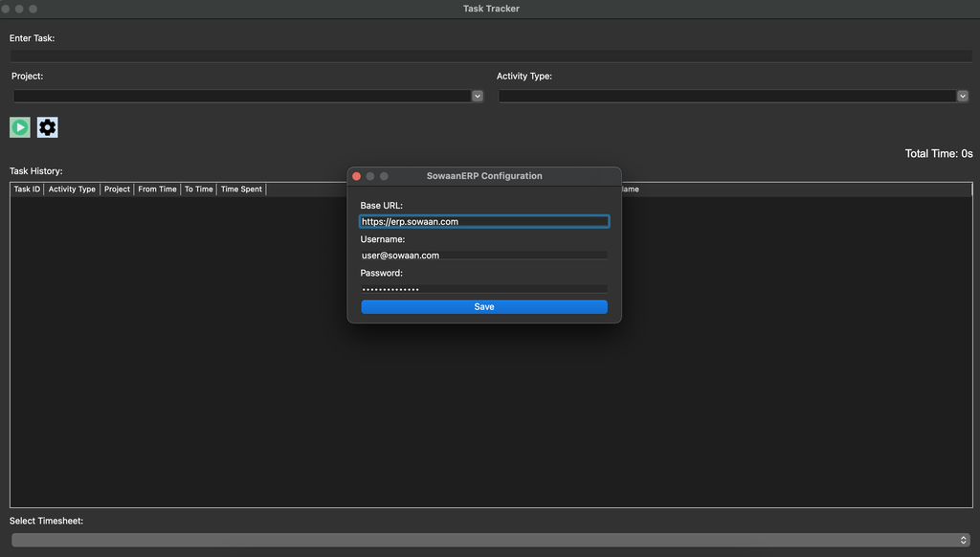The width and height of the screenshot is (980, 557).
Task: Click the yellow minimize icon on the configuration dialog
Action: pos(370,175)
